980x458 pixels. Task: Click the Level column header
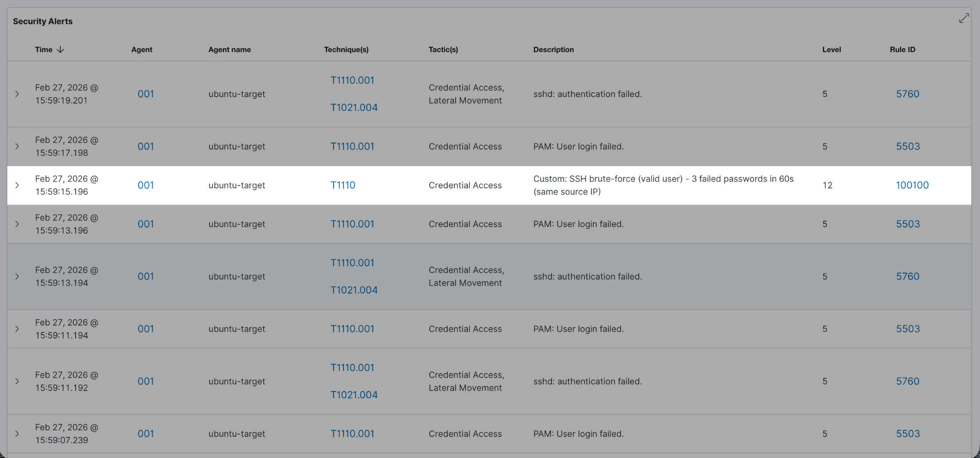click(x=831, y=50)
